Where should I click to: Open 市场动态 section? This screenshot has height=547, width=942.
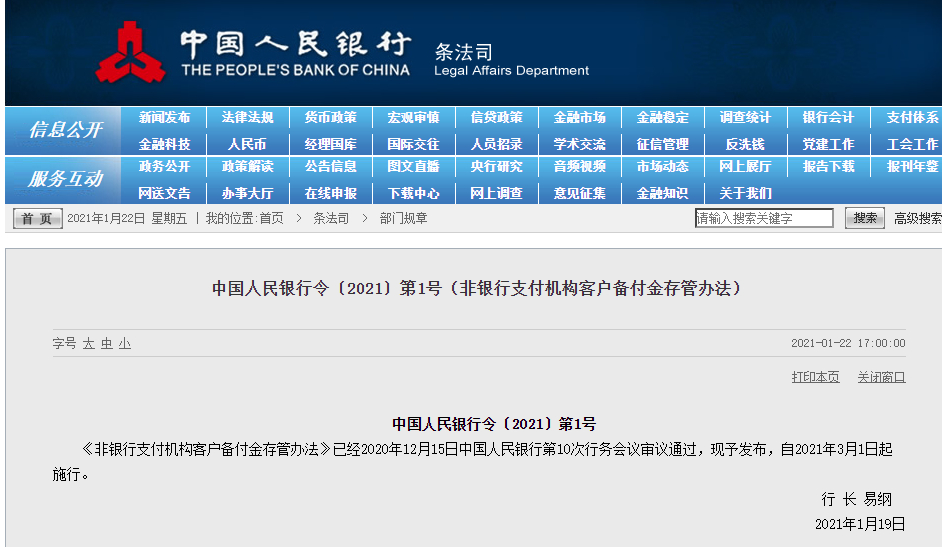click(x=663, y=166)
